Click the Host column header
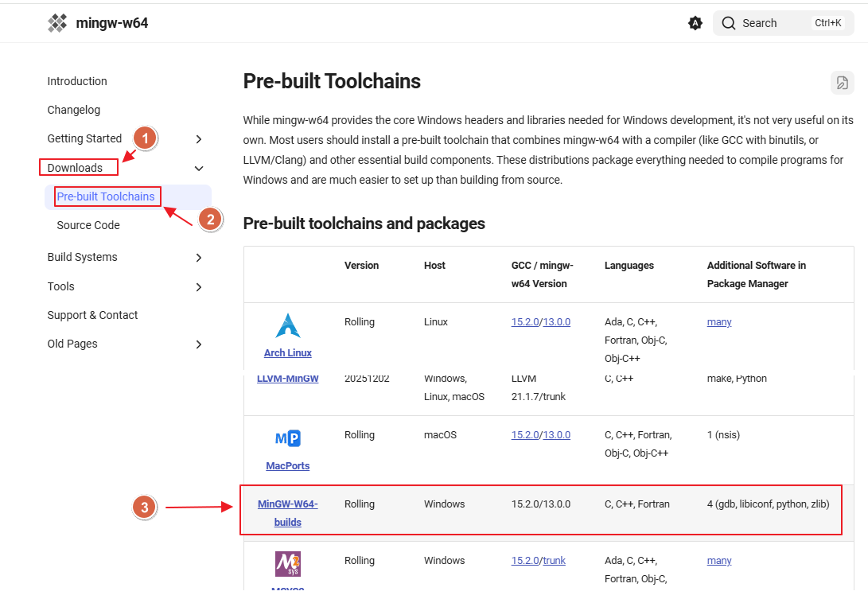The width and height of the screenshot is (868, 599). pos(434,266)
